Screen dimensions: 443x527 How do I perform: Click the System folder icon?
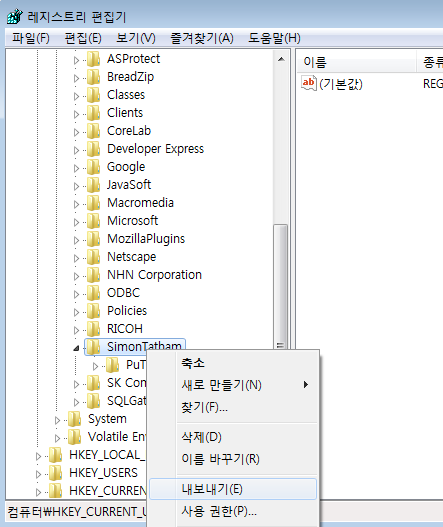[x=75, y=419]
